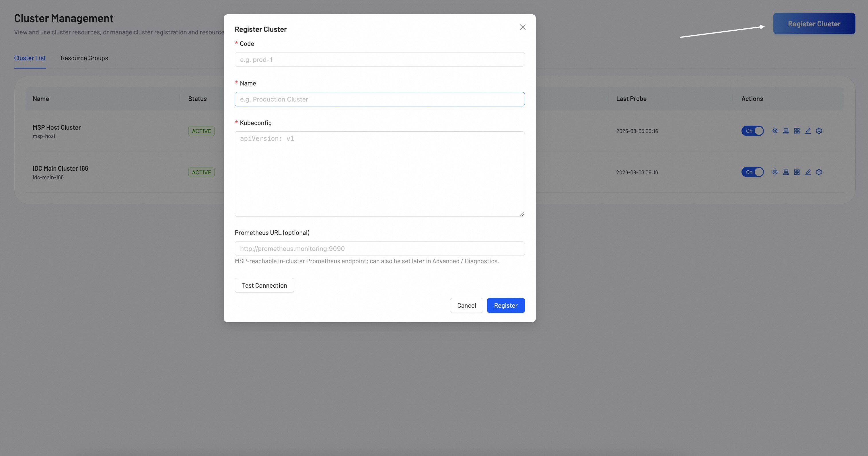Submit the form with the Register button
The image size is (868, 456).
(x=506, y=305)
